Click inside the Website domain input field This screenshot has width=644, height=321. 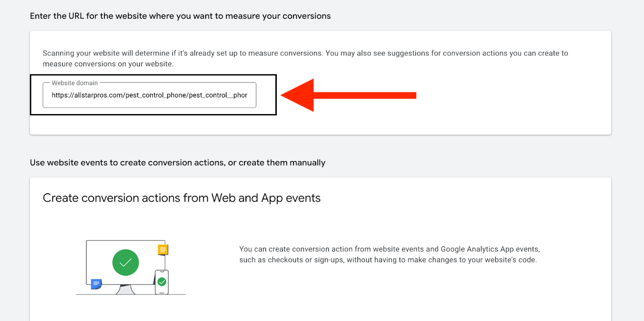[x=149, y=95]
